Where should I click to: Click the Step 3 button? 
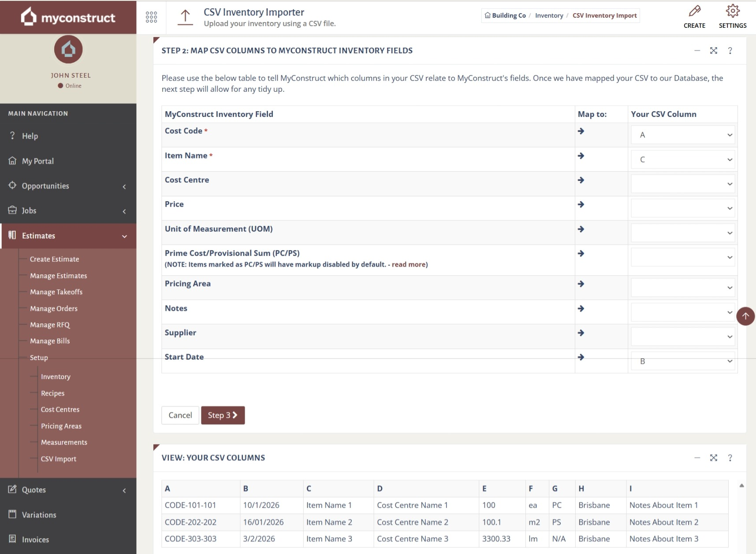(223, 415)
